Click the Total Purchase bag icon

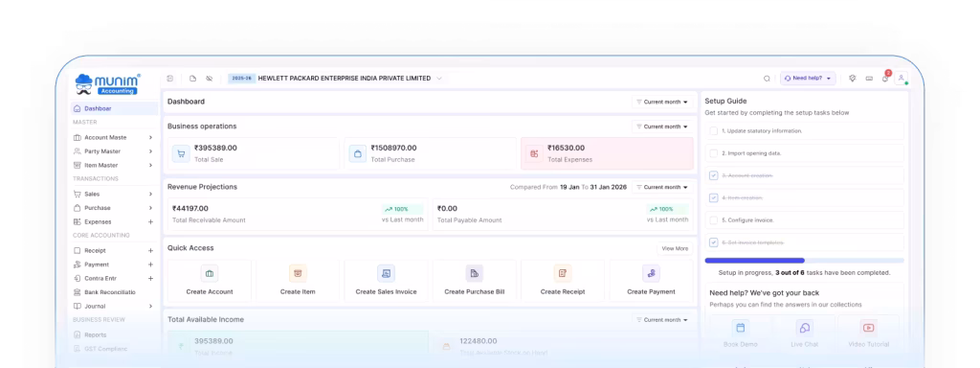click(358, 153)
